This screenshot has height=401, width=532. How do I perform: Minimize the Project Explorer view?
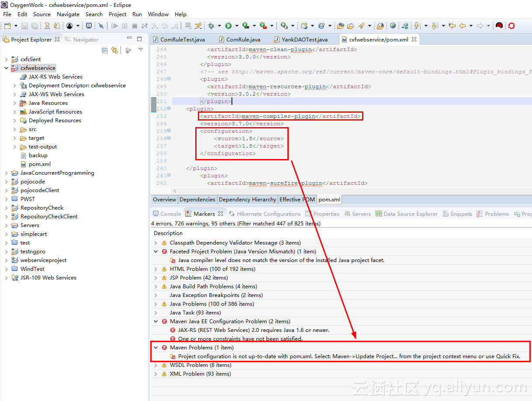coord(129,39)
